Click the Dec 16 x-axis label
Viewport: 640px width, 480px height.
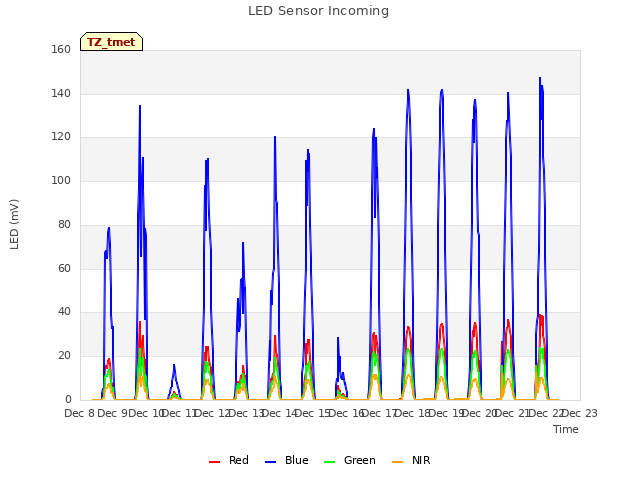tap(346, 413)
